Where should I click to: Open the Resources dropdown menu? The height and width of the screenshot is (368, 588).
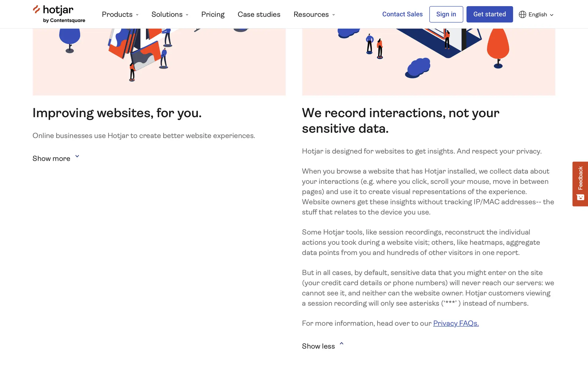point(314,14)
